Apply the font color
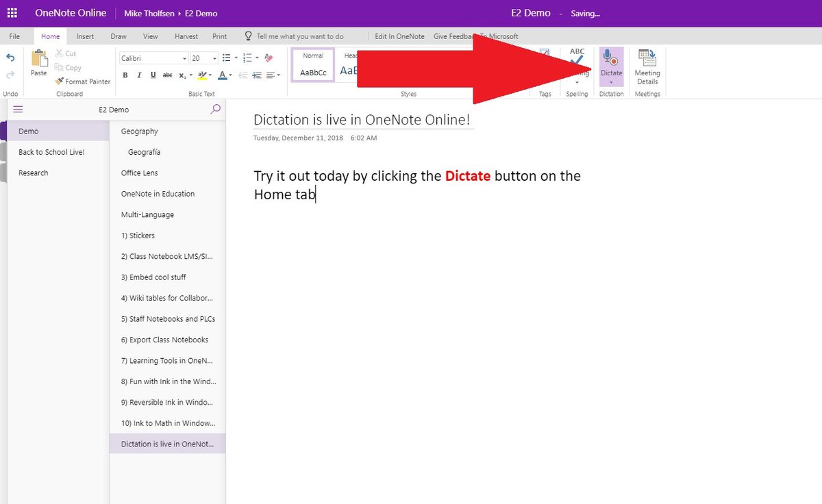 (x=222, y=75)
